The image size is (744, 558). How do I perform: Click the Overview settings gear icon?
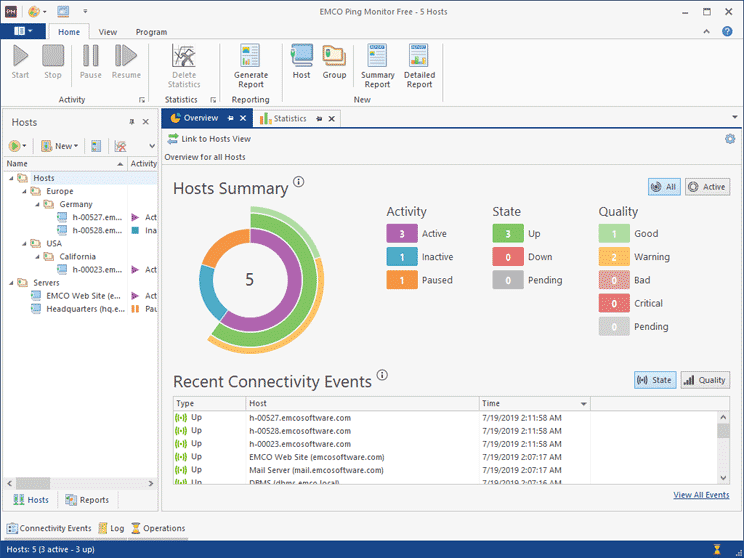pos(730,139)
